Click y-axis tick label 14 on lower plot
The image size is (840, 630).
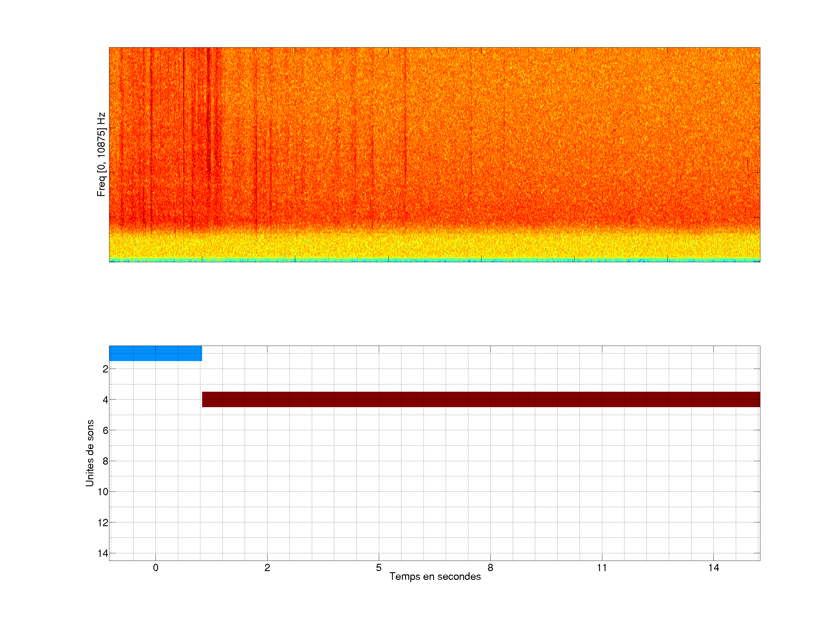click(x=103, y=553)
